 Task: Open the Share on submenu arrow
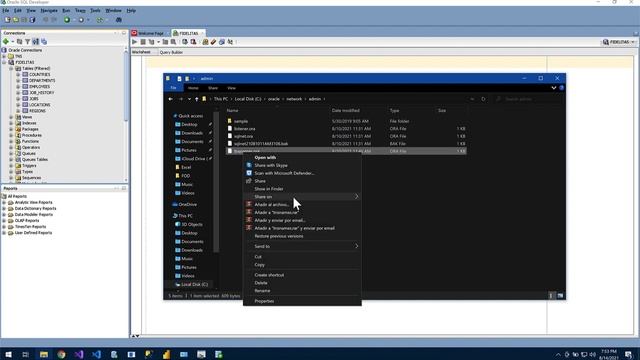(x=356, y=197)
